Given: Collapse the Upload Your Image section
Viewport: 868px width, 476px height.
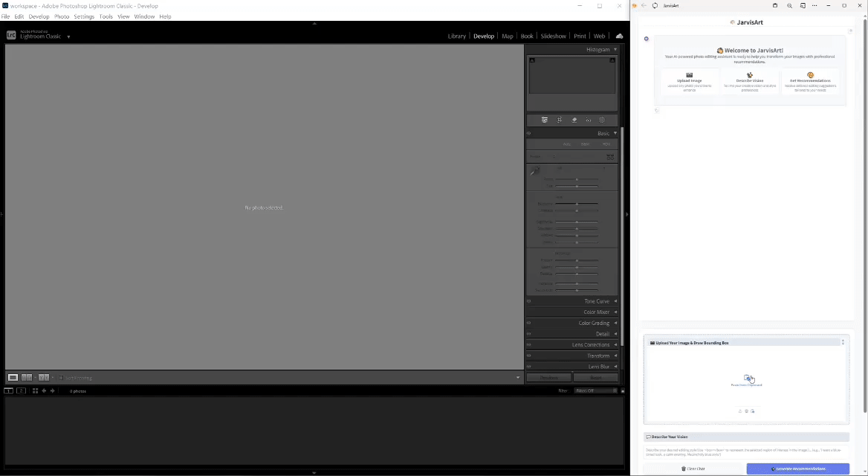Looking at the screenshot, I should click(x=843, y=342).
